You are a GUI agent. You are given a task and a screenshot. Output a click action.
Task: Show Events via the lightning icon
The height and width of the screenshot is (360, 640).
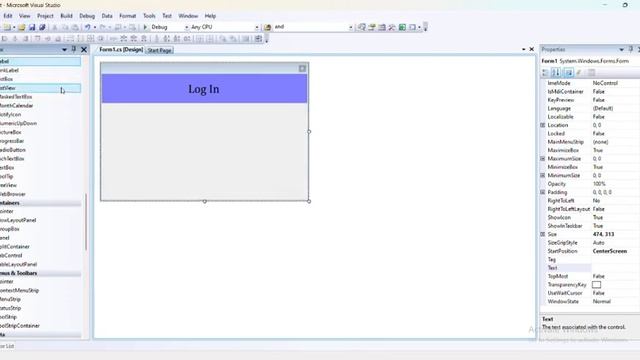coord(579,72)
